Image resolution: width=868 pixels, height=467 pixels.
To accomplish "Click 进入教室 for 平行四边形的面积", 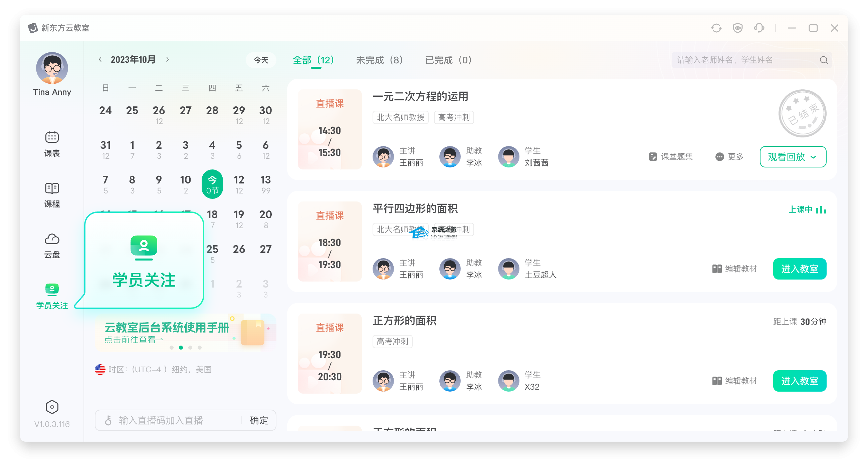I will click(x=799, y=269).
